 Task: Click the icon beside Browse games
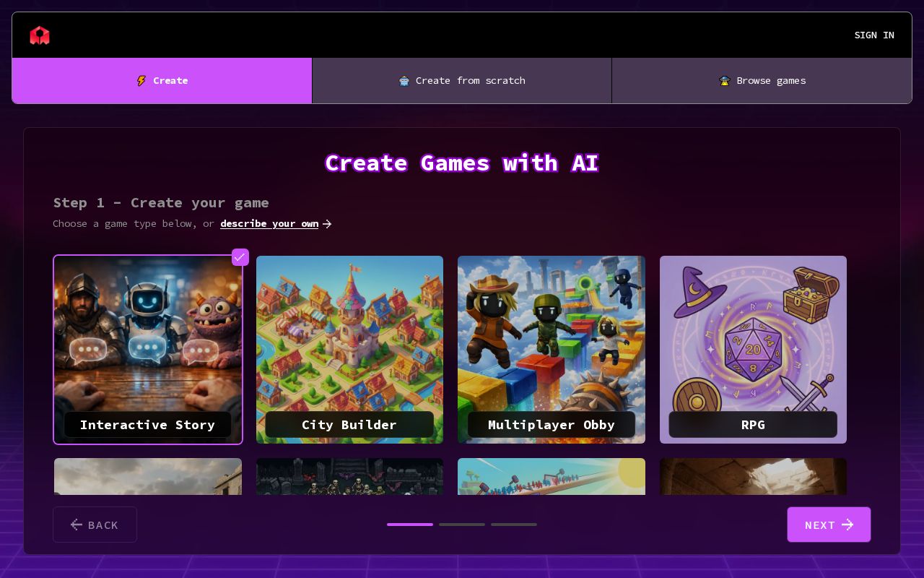coord(725,81)
